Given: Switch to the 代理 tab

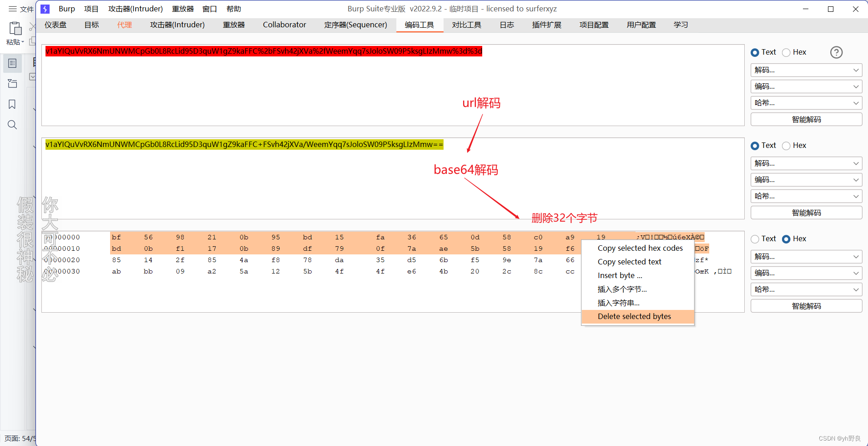Looking at the screenshot, I should [124, 25].
